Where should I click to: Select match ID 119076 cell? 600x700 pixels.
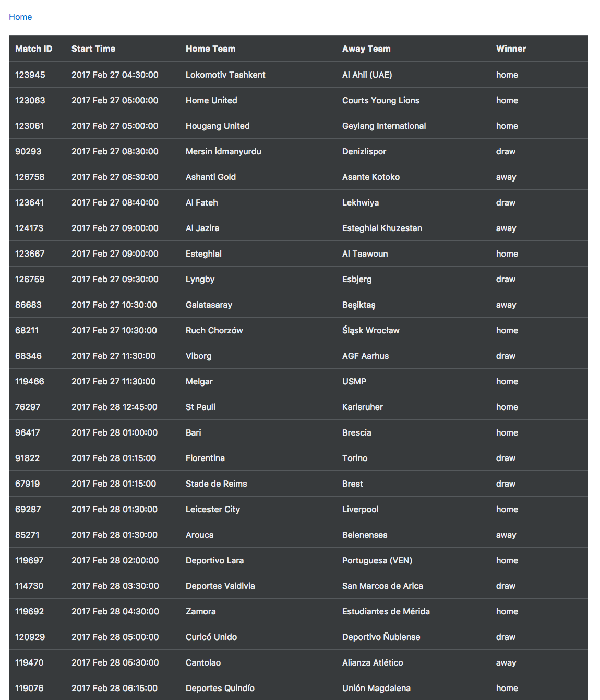click(29, 688)
